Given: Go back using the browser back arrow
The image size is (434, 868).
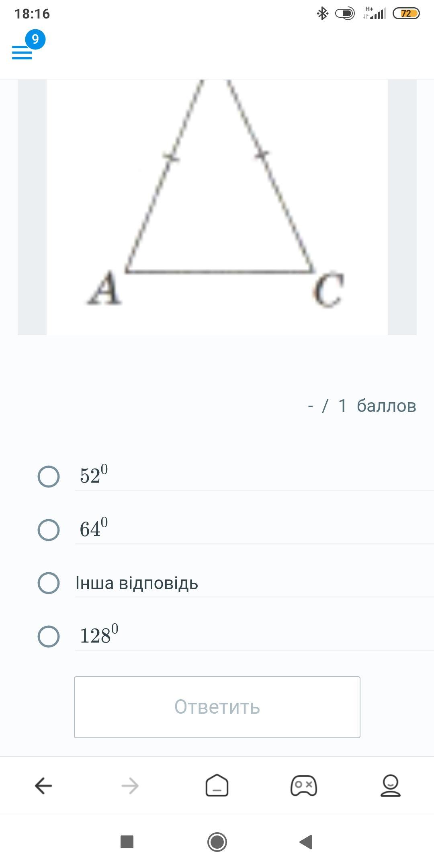Looking at the screenshot, I should click(x=43, y=786).
